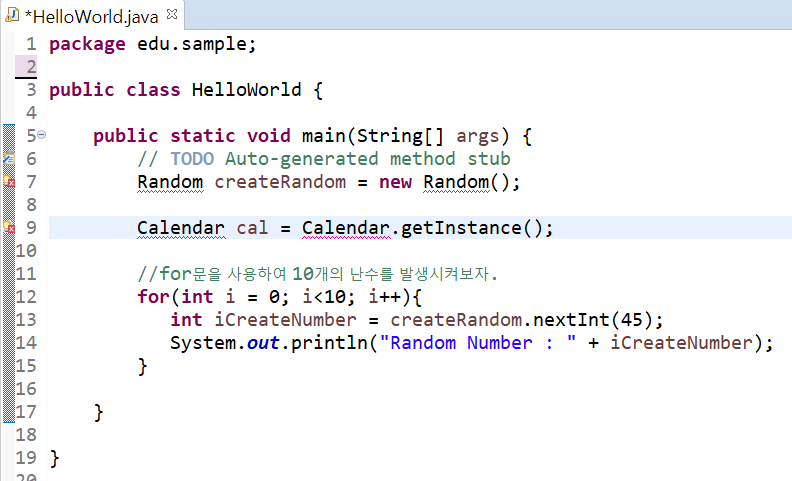
Task: Click the underlined Random type on line 7
Action: (170, 182)
